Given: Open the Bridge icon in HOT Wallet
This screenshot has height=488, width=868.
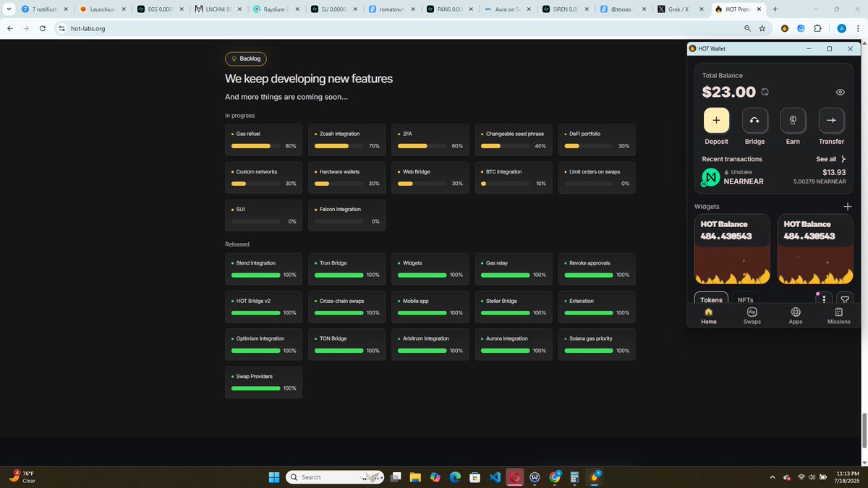Looking at the screenshot, I should click(754, 120).
